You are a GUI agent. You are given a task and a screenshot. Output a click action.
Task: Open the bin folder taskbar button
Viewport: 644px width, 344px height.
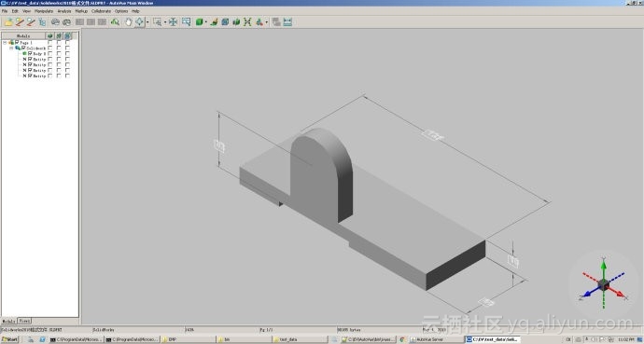(244, 339)
